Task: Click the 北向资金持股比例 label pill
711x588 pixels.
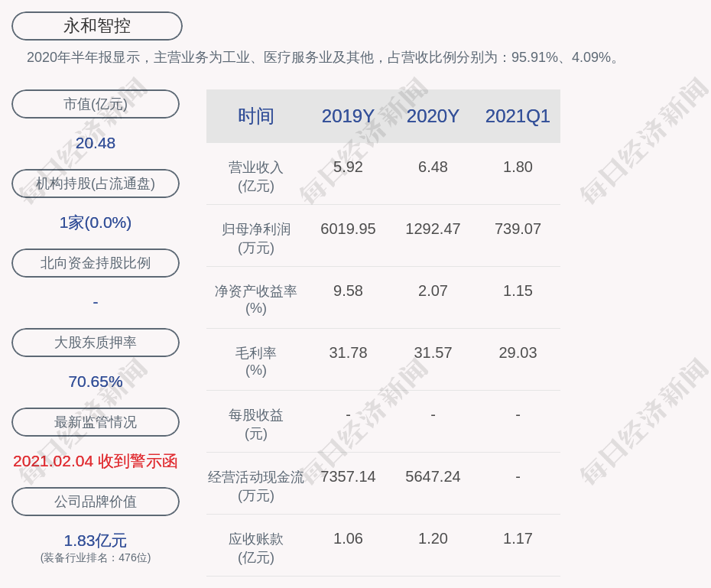Action: point(96,263)
